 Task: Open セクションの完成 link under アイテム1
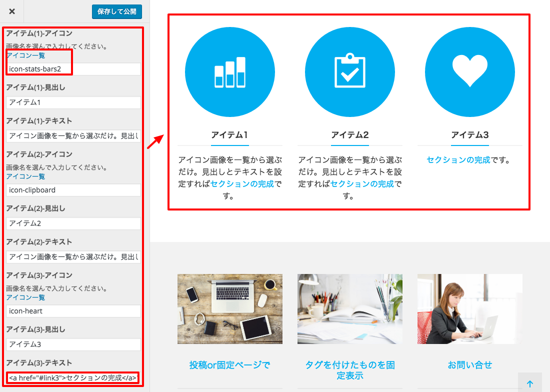pos(242,183)
